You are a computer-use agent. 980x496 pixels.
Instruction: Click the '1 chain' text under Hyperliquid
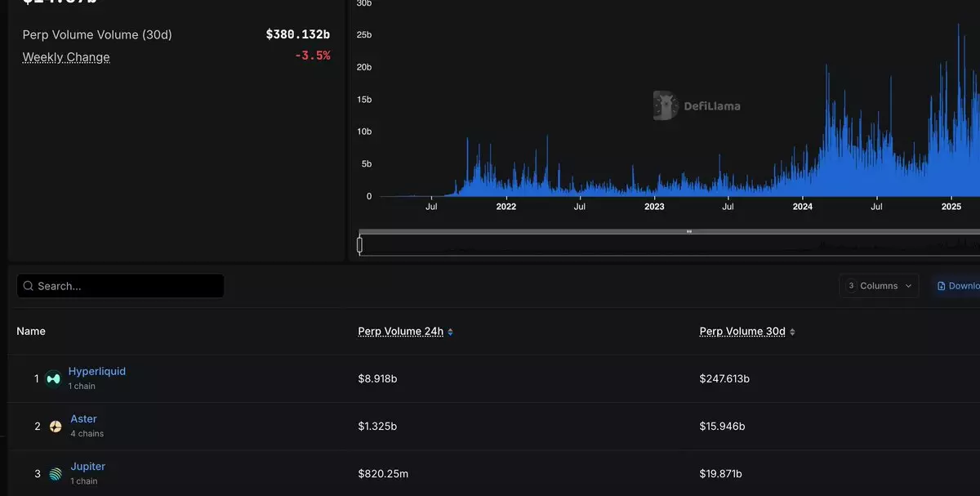tap(82, 386)
